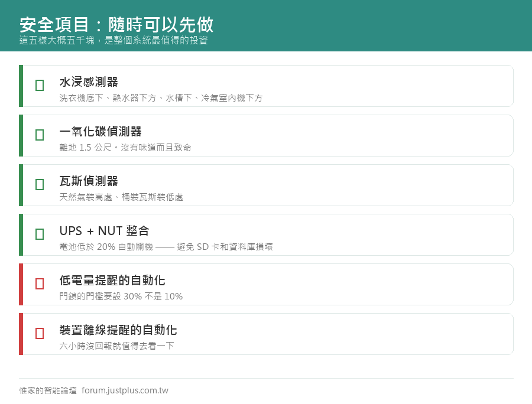Check the red 低電量提醒的自動化 box
532x404 pixels.
40,284
